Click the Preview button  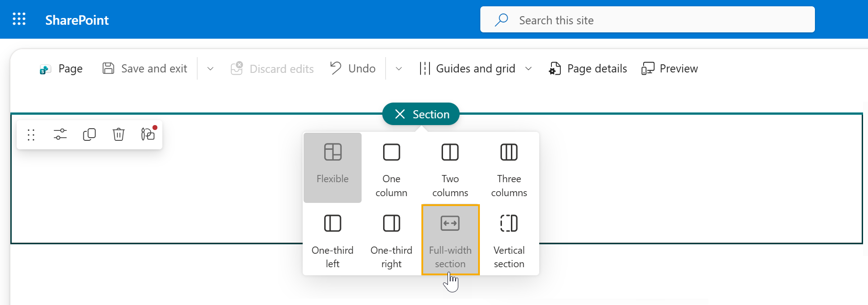[x=670, y=68]
